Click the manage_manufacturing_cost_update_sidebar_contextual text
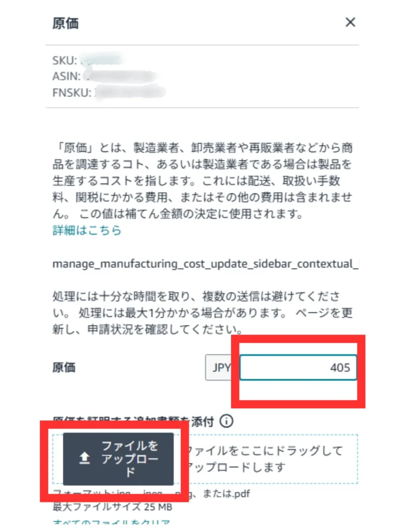This screenshot has width=399, height=532. click(x=205, y=263)
